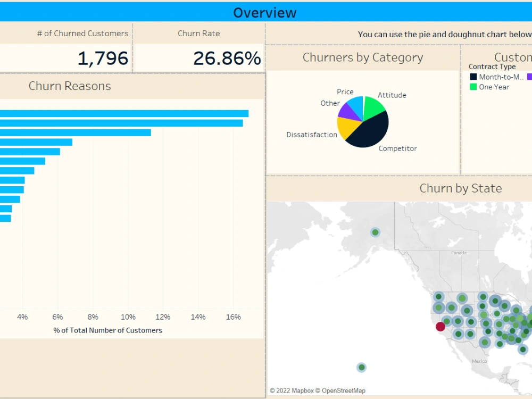Click the Overview title banner
This screenshot has width=532, height=399.
click(265, 12)
